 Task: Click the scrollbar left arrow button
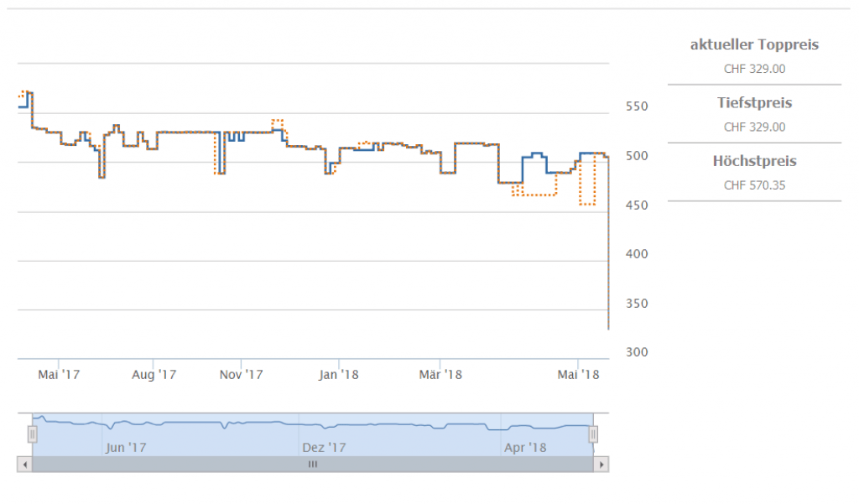tap(24, 464)
